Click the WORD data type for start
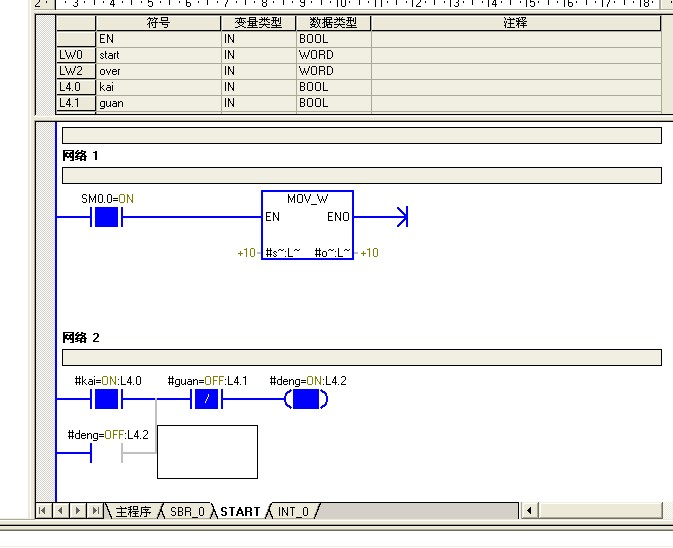The image size is (673, 548). pyautogui.click(x=333, y=55)
